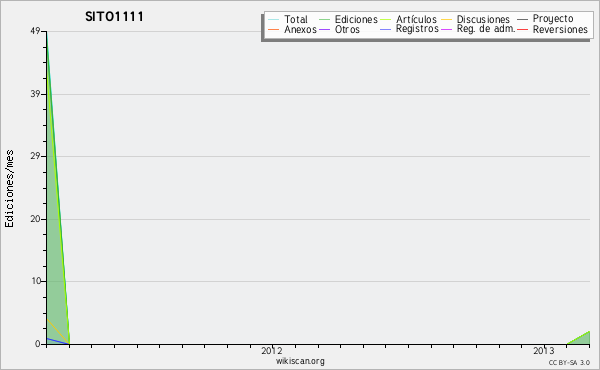Click the 2013 x-axis label
Image resolution: width=600 pixels, height=370 pixels.
coord(543,350)
